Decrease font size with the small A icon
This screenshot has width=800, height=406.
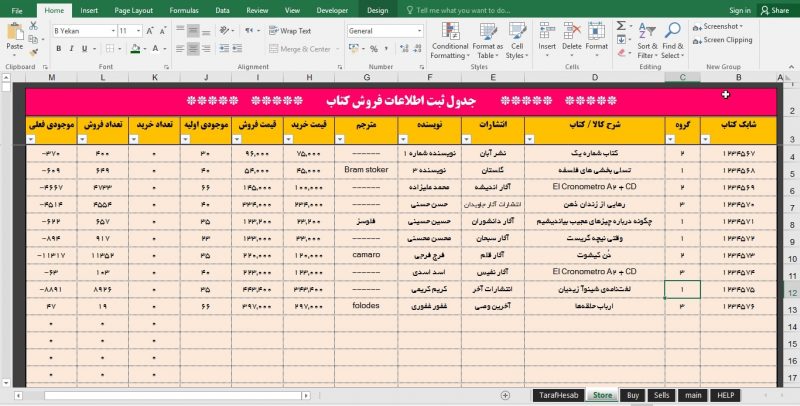point(163,31)
